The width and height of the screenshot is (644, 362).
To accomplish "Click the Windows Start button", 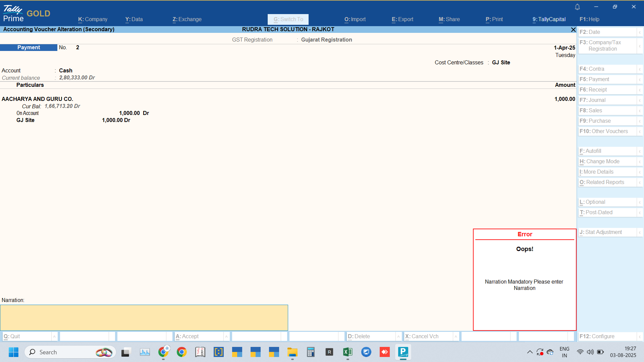I will click(x=13, y=352).
